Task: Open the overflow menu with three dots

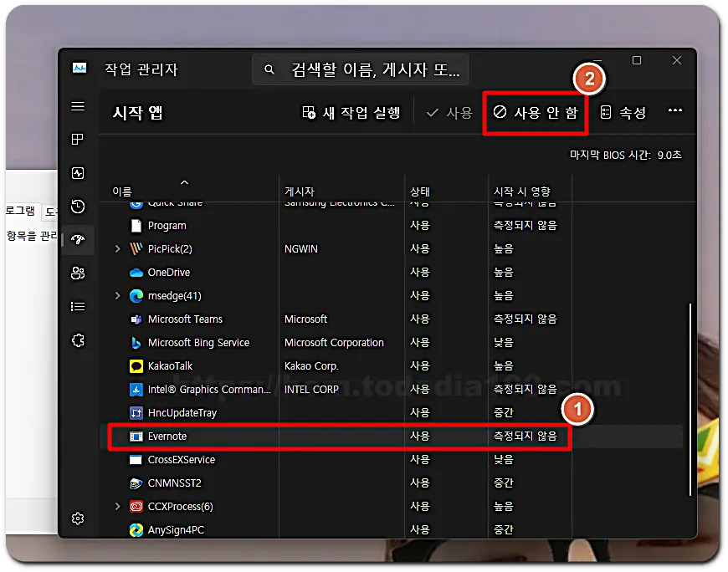Action: pos(674,112)
